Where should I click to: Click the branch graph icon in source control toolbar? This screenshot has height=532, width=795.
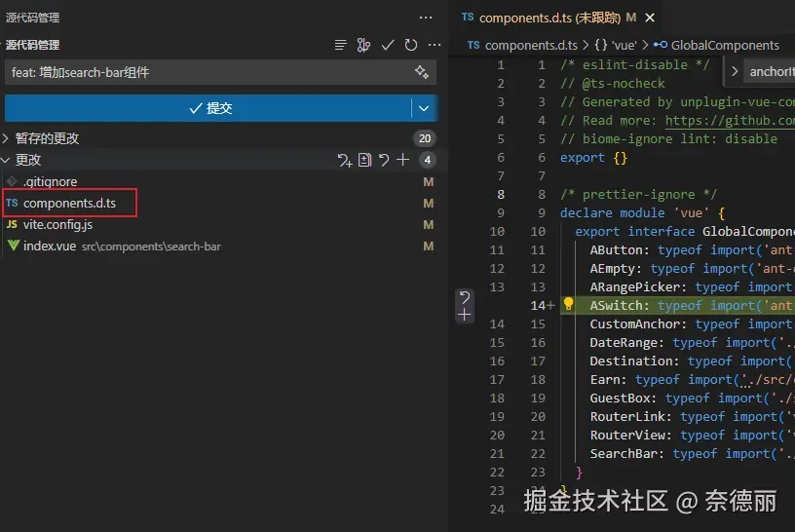point(363,45)
